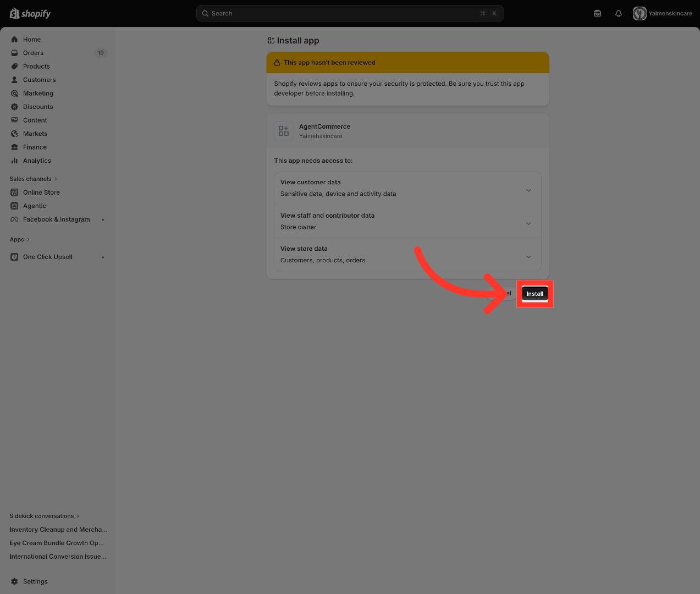The height and width of the screenshot is (594, 700).
Task: Go to Orders in the sidebar
Action: click(34, 53)
